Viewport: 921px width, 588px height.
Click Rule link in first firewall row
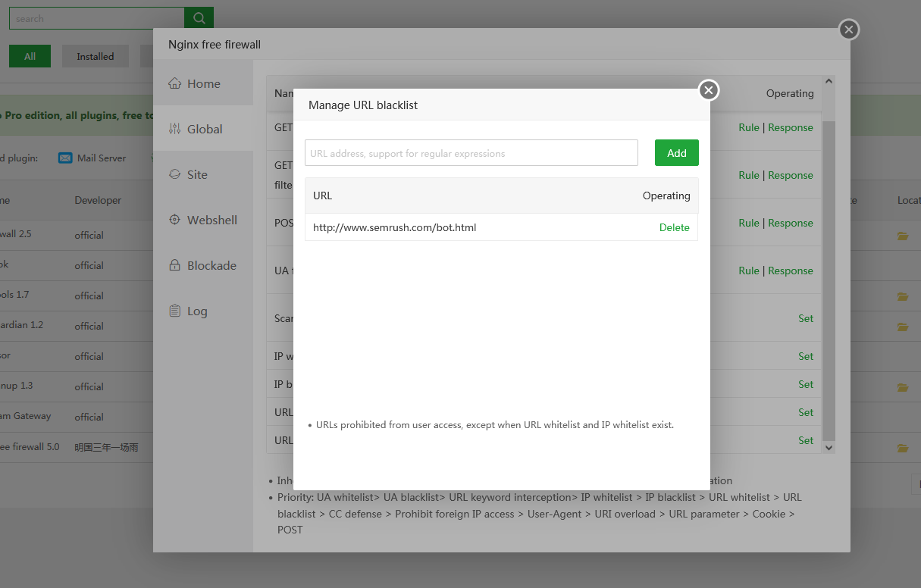(x=749, y=127)
